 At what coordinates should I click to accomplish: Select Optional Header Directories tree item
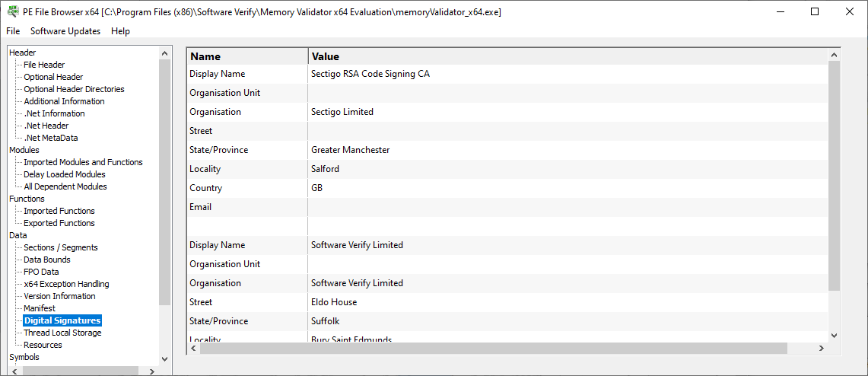click(75, 89)
